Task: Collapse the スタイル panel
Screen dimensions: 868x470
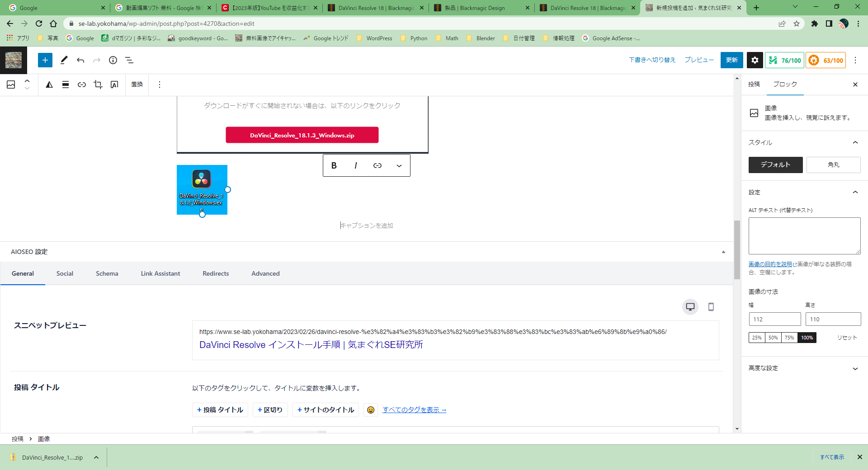Action: click(855, 142)
